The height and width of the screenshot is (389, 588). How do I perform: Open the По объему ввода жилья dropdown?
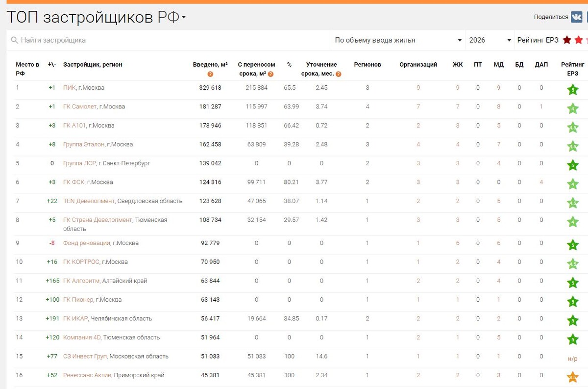(x=398, y=40)
